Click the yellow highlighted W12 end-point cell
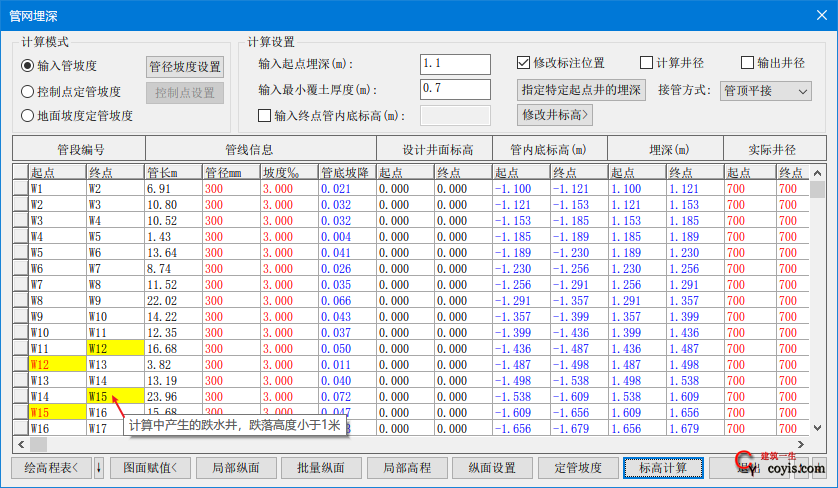 coord(115,348)
